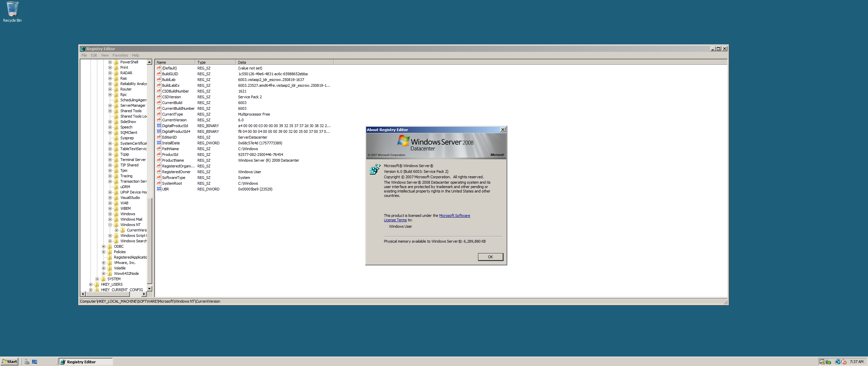Click Registry Editor icon in title bar
The width and height of the screenshot is (868, 366).
[x=83, y=49]
